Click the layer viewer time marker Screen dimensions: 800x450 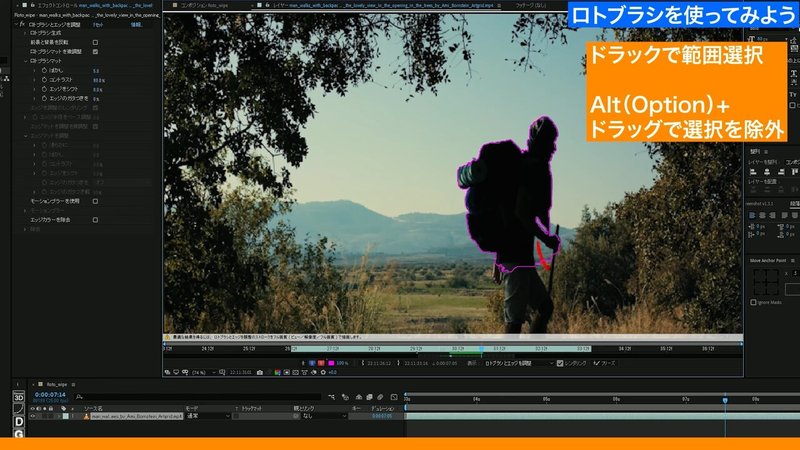(481, 348)
